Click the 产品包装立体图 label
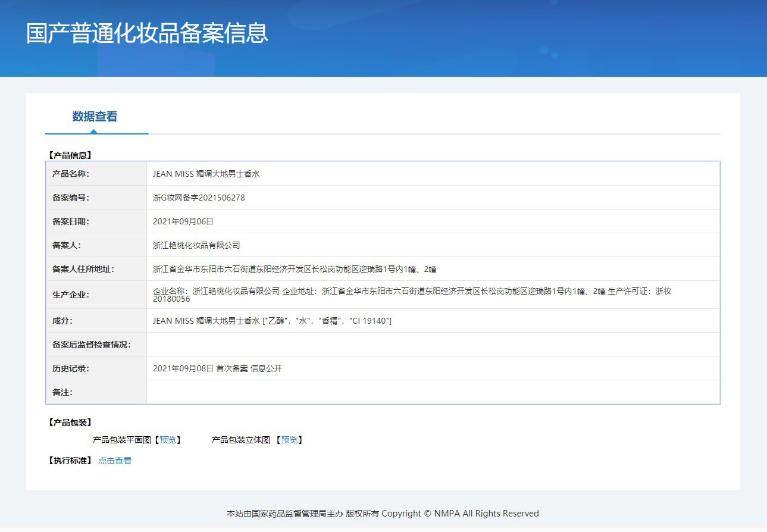Image resolution: width=767 pixels, height=532 pixels. tap(241, 440)
